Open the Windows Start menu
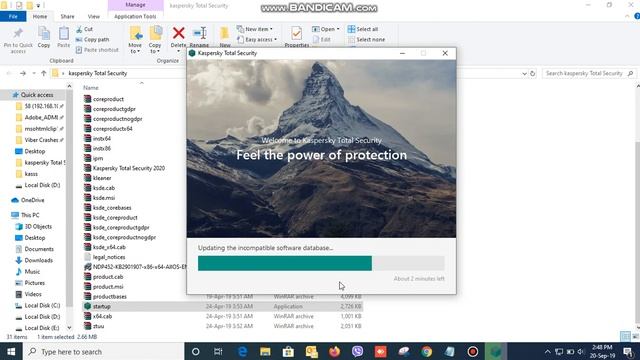Image resolution: width=640 pixels, height=360 pixels. [x=11, y=351]
